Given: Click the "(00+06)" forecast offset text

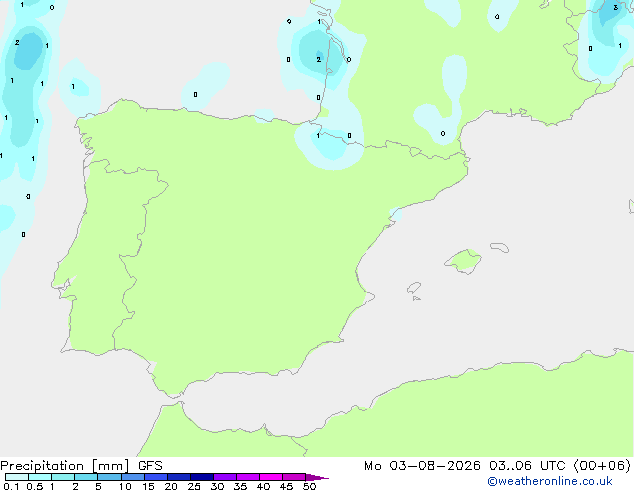Looking at the screenshot, I should [602, 466].
